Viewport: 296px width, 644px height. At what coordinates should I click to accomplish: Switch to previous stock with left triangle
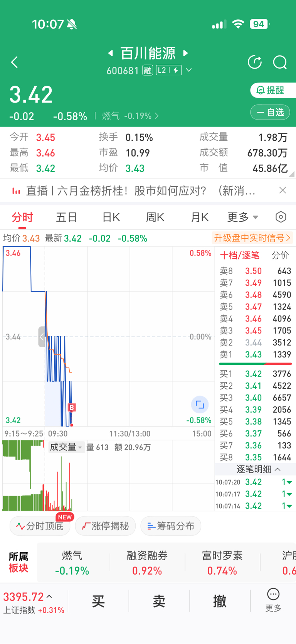pos(111,53)
